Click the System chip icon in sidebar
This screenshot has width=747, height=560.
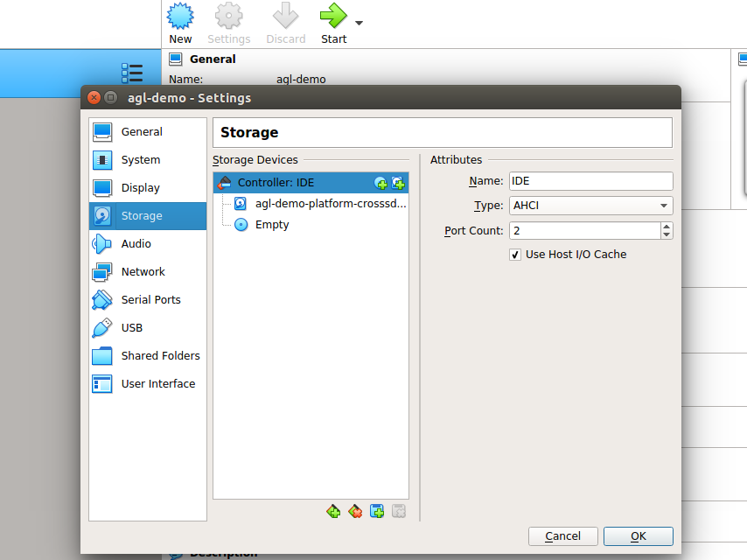[x=102, y=160]
